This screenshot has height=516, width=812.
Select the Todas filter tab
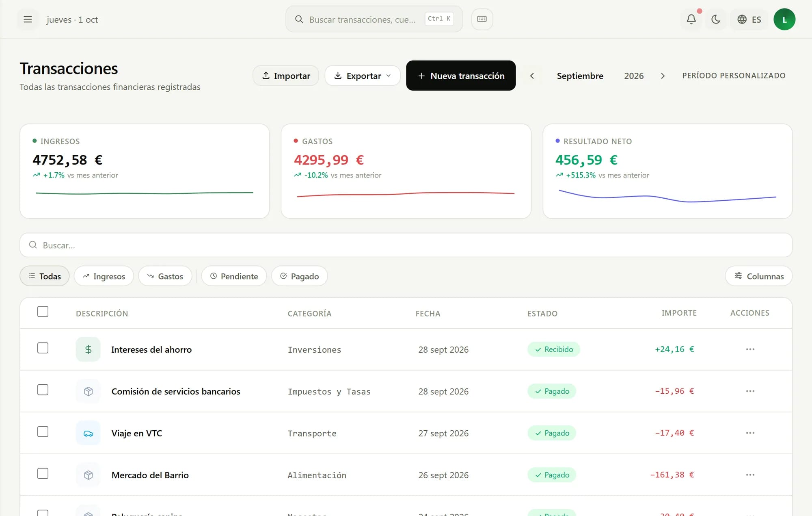pos(45,276)
